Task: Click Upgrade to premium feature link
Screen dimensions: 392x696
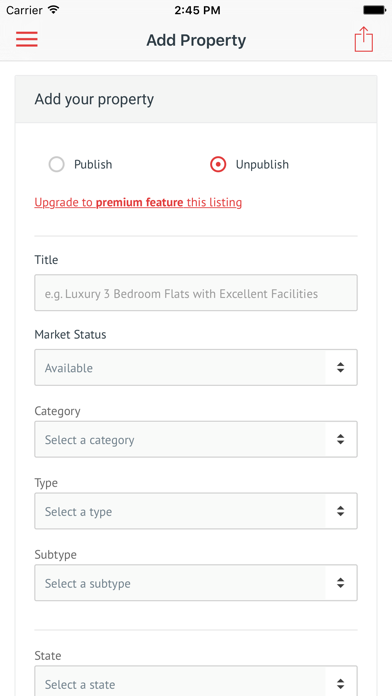Action: [x=138, y=203]
